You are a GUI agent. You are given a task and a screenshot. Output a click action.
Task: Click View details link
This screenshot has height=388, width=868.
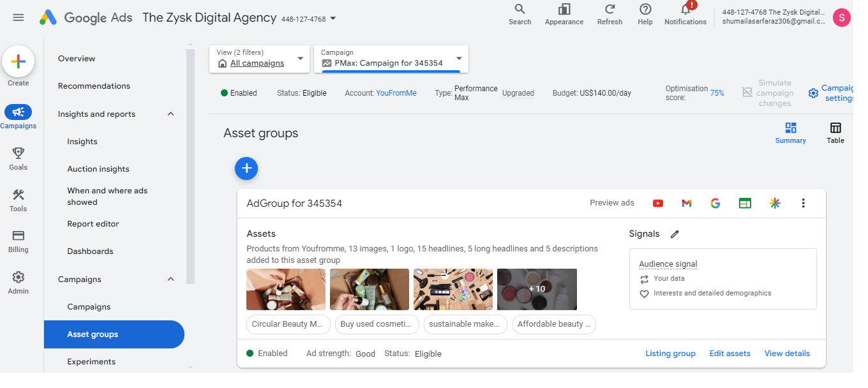[x=787, y=353]
